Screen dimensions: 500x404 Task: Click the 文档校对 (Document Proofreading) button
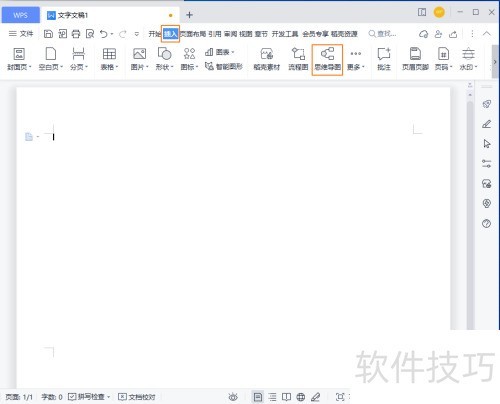pyautogui.click(x=137, y=397)
